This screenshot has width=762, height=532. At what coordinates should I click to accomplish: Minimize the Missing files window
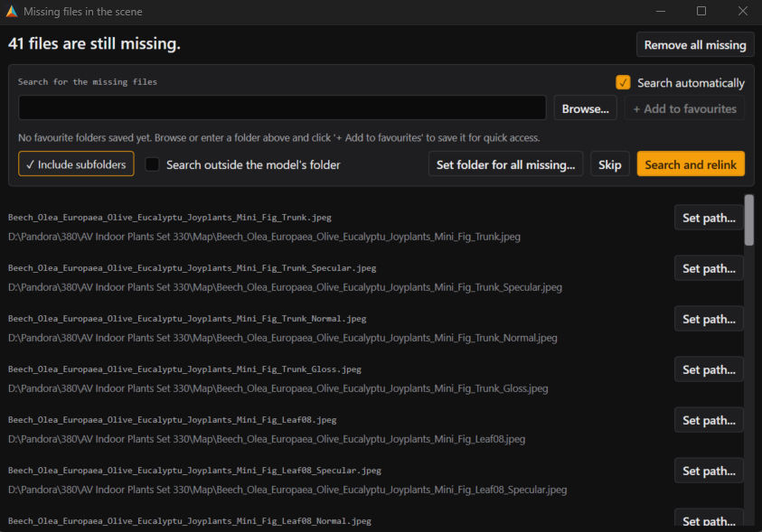661,11
